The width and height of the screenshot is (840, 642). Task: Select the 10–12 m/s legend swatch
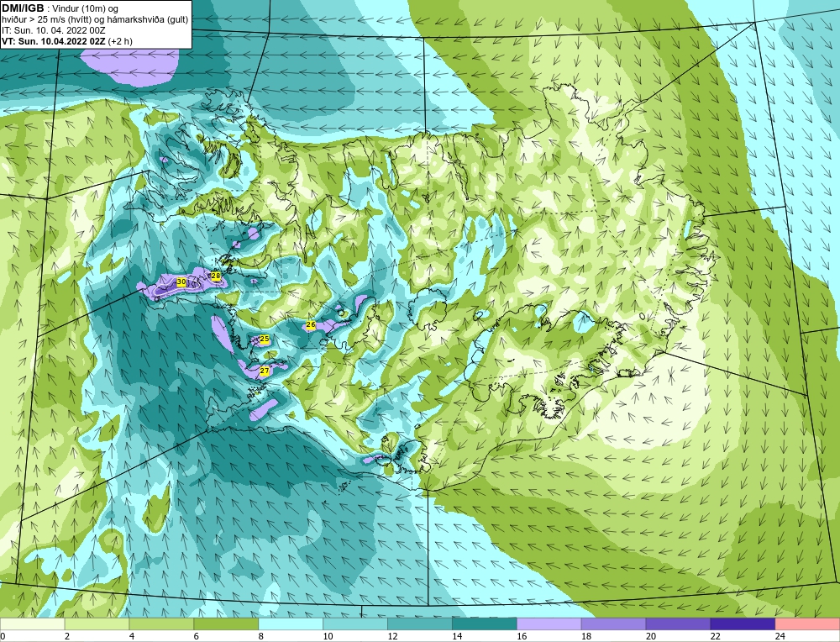[355, 624]
